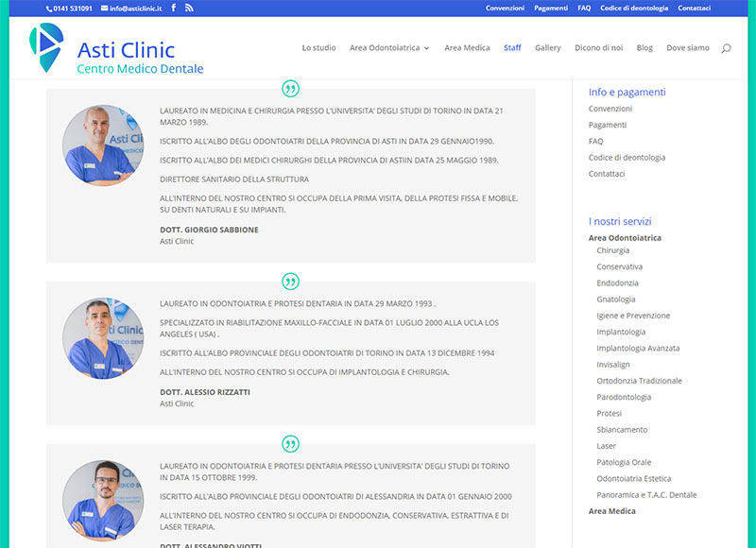Click Dott. Alessio Rizzatti's portrait photo

coord(103,338)
